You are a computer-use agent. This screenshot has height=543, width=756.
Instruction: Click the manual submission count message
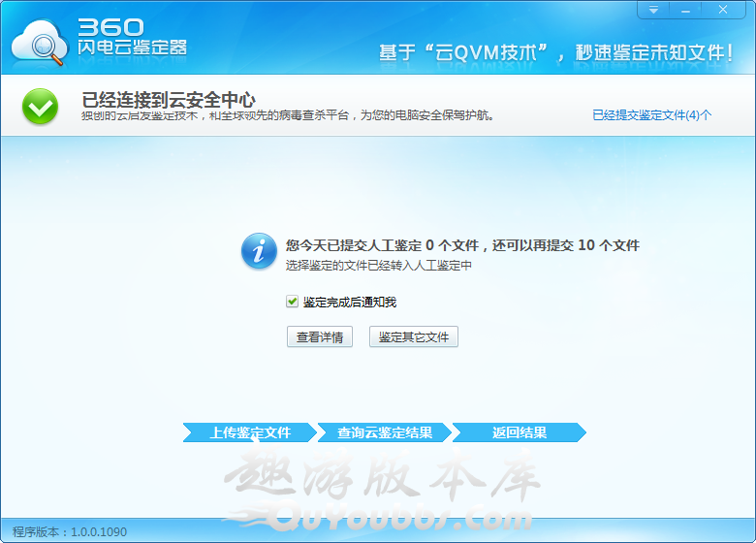click(x=462, y=245)
